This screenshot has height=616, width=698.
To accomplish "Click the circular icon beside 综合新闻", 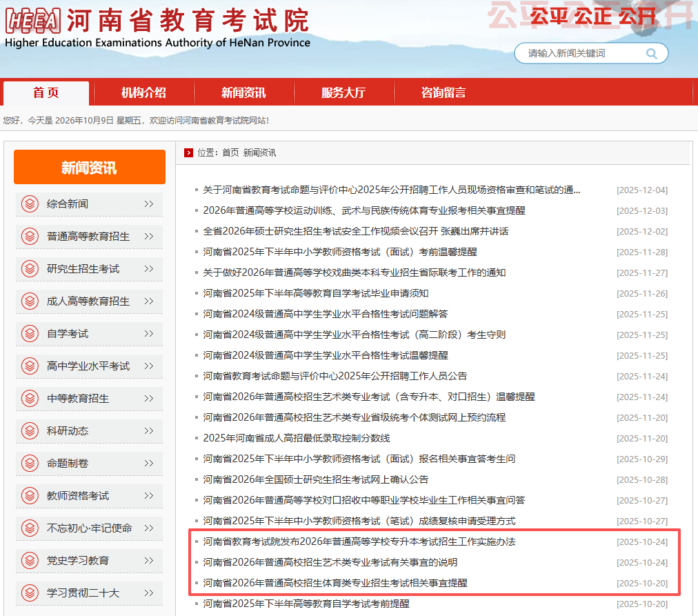I will [x=30, y=204].
